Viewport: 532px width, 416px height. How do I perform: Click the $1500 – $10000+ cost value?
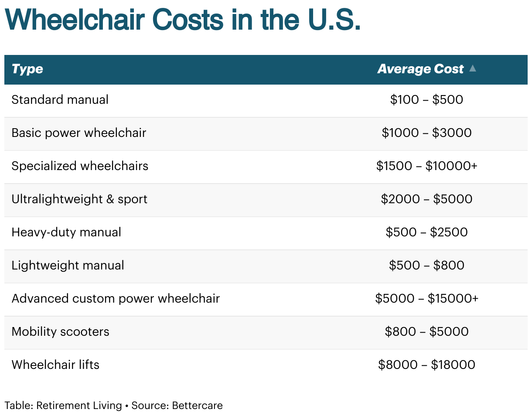426,166
